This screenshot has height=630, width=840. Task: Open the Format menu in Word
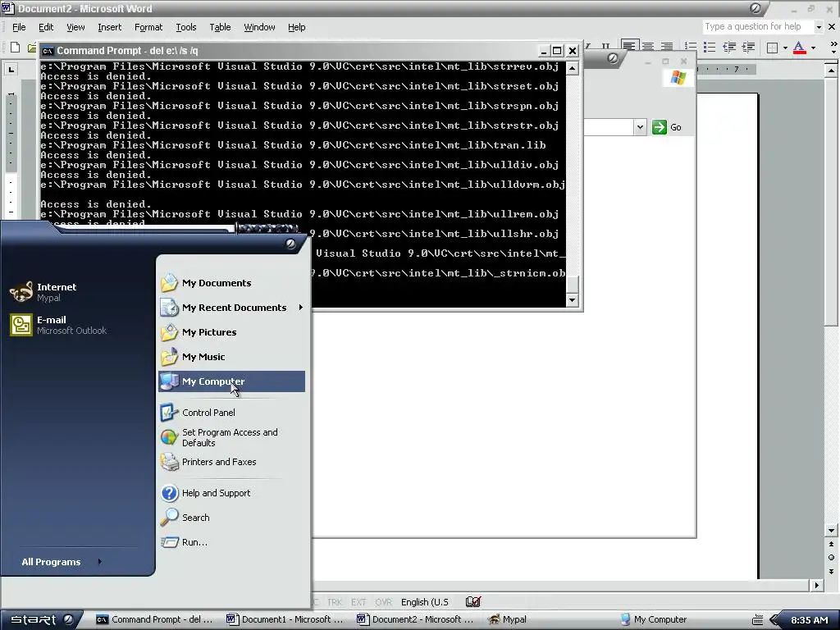(148, 27)
